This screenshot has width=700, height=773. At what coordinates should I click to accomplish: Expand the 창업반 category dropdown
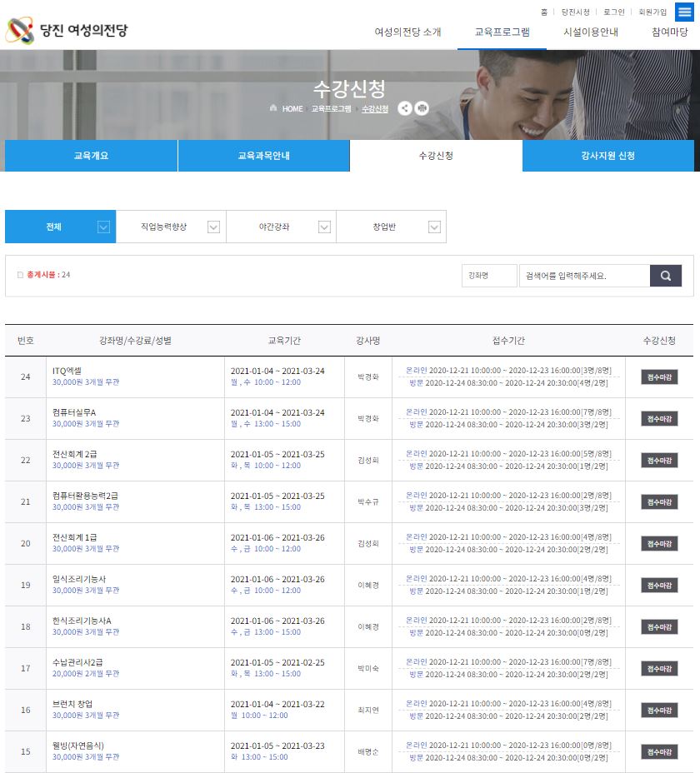(434, 227)
